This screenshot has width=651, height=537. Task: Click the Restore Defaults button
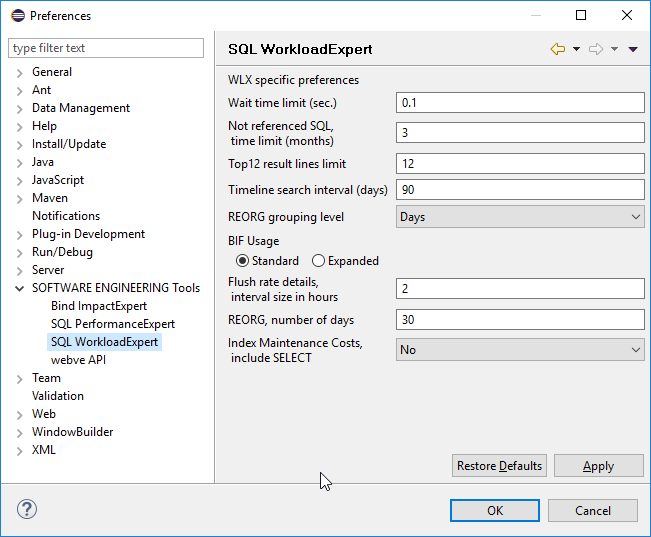coord(499,466)
